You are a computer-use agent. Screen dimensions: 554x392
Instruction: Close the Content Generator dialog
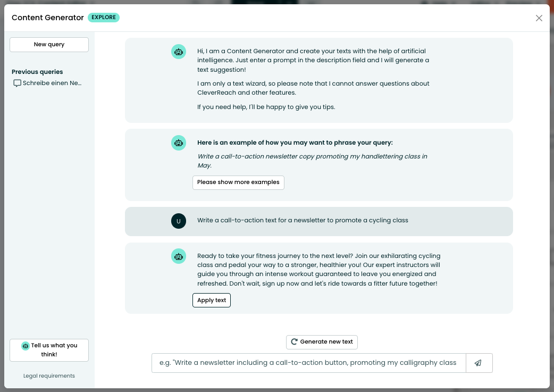coord(539,18)
